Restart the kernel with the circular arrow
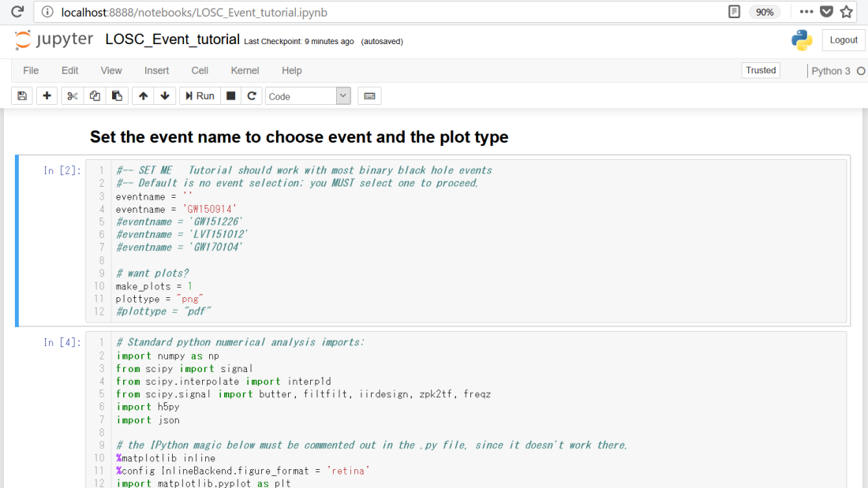This screenshot has height=488, width=868. coord(252,96)
